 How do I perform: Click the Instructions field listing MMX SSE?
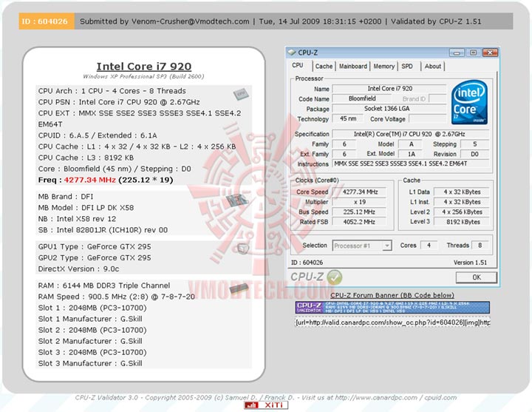click(410, 163)
